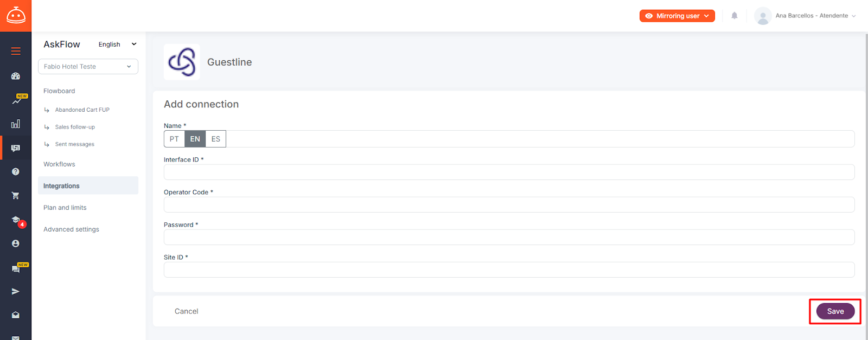
Task: Select the EN language toggle
Action: coord(195,139)
